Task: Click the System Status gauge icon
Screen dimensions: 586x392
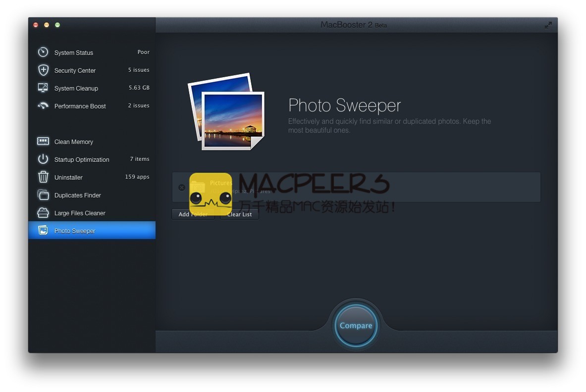Action: point(43,52)
